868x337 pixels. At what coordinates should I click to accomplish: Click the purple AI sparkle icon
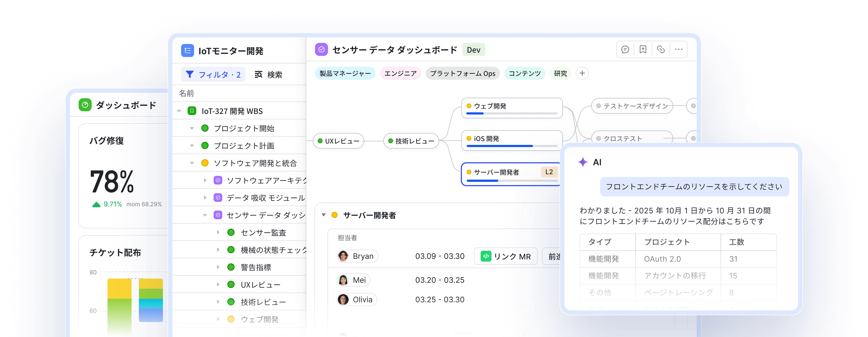pos(583,162)
